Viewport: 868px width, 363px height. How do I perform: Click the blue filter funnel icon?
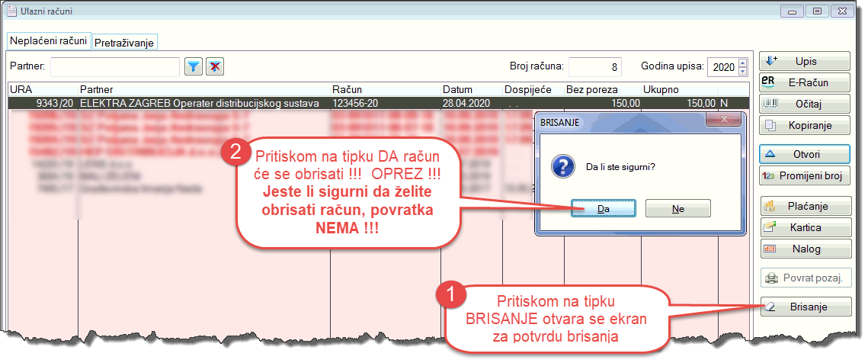pyautogui.click(x=194, y=67)
